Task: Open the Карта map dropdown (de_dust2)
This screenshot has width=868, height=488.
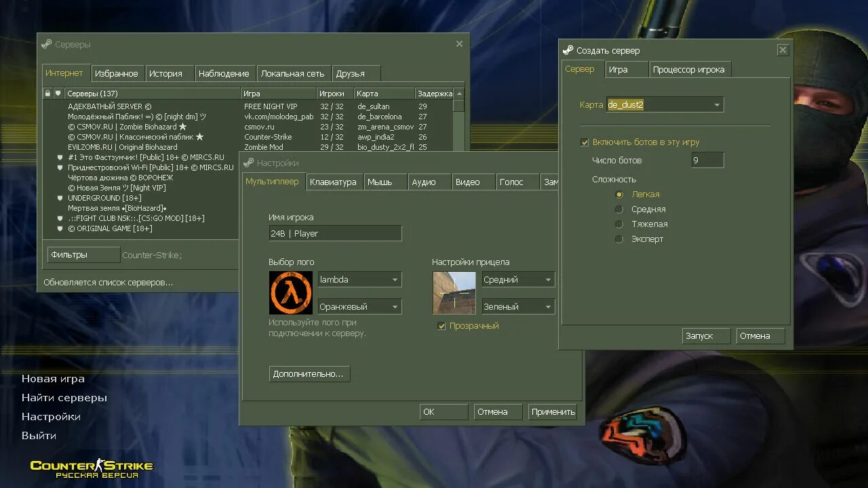Action: (665, 105)
